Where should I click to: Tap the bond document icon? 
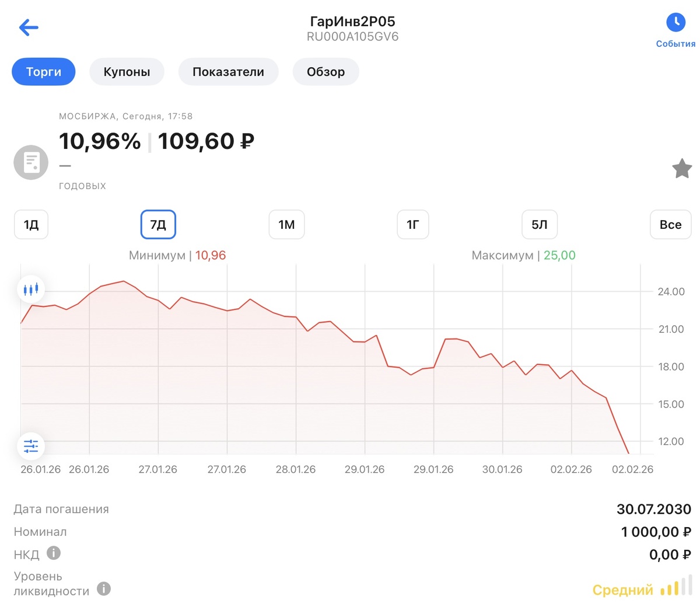tap(31, 162)
